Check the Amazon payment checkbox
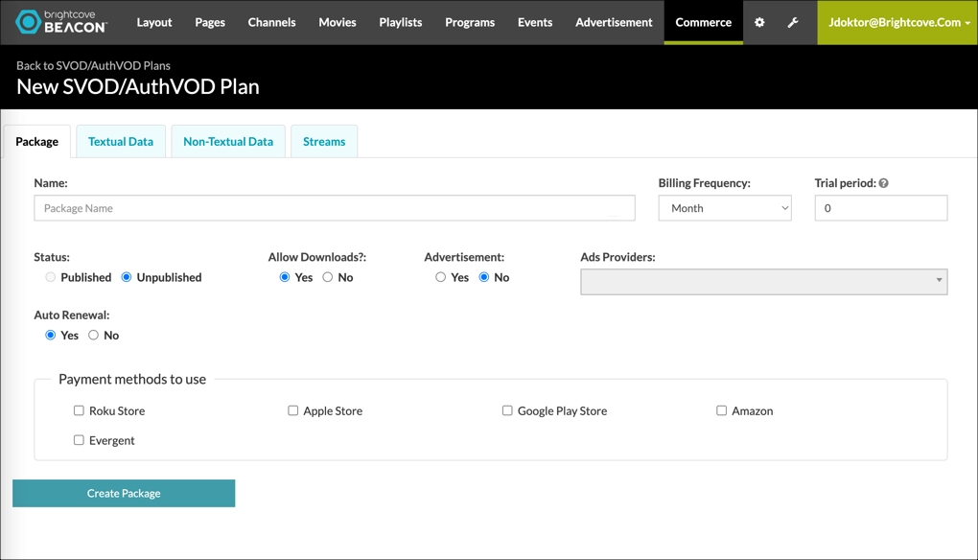This screenshot has height=560, width=978. point(721,410)
